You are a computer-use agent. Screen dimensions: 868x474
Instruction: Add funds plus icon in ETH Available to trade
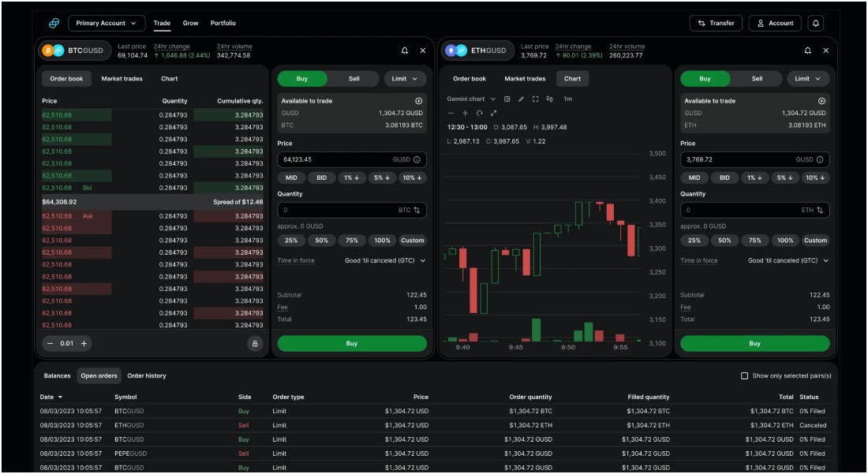click(x=821, y=101)
